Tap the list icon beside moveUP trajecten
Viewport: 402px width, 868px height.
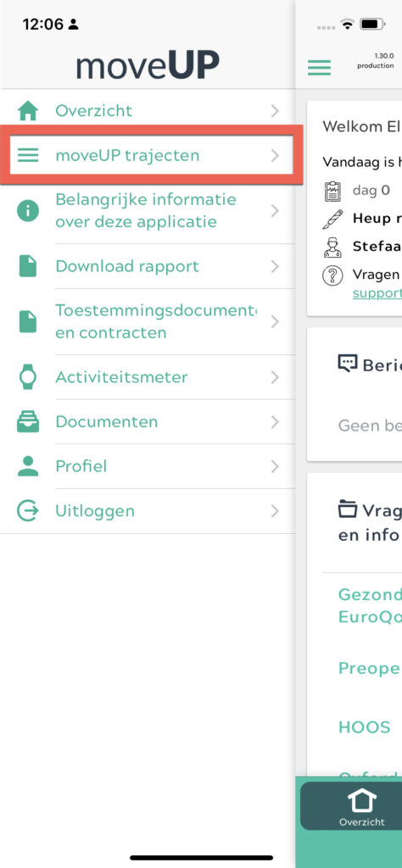(x=28, y=156)
